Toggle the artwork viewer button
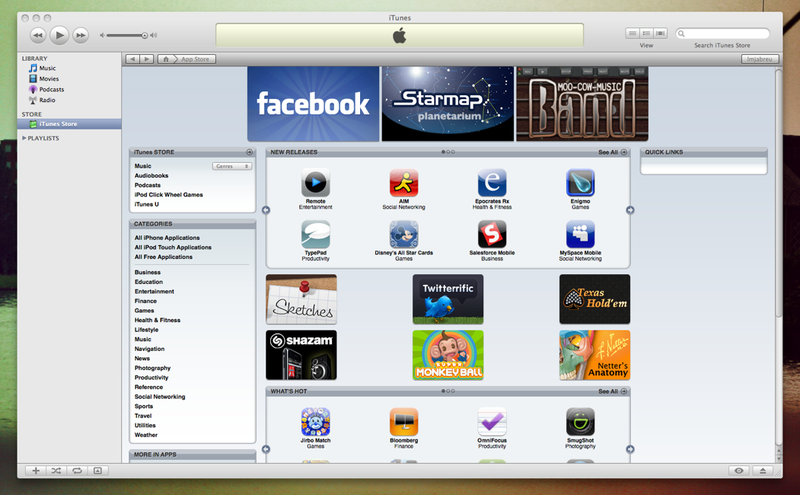 click(97, 471)
